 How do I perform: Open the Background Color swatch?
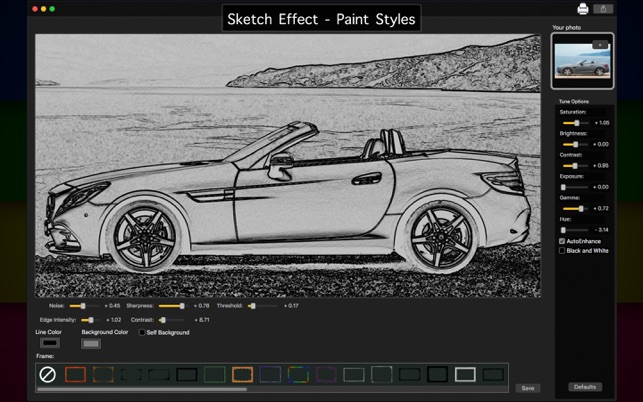pyautogui.click(x=91, y=343)
